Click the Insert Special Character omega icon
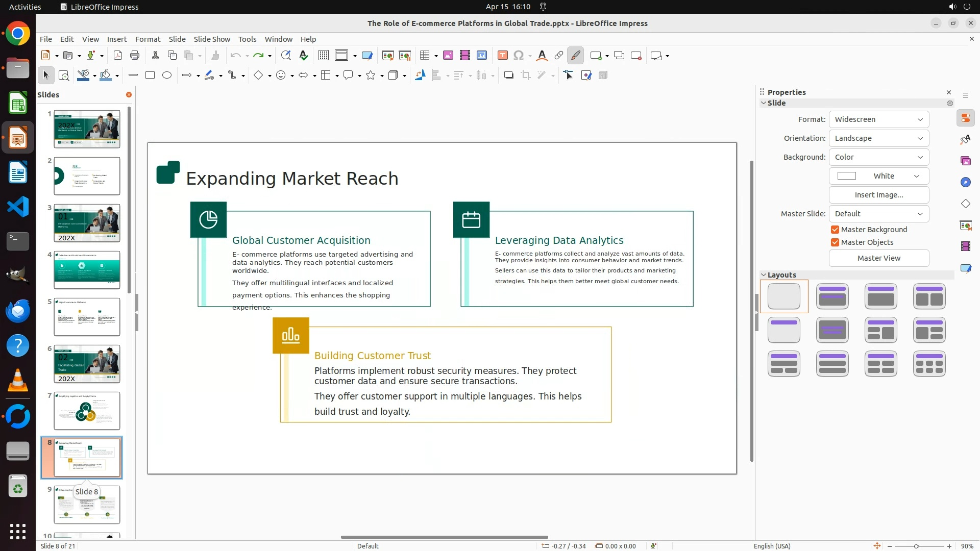 coord(519,56)
